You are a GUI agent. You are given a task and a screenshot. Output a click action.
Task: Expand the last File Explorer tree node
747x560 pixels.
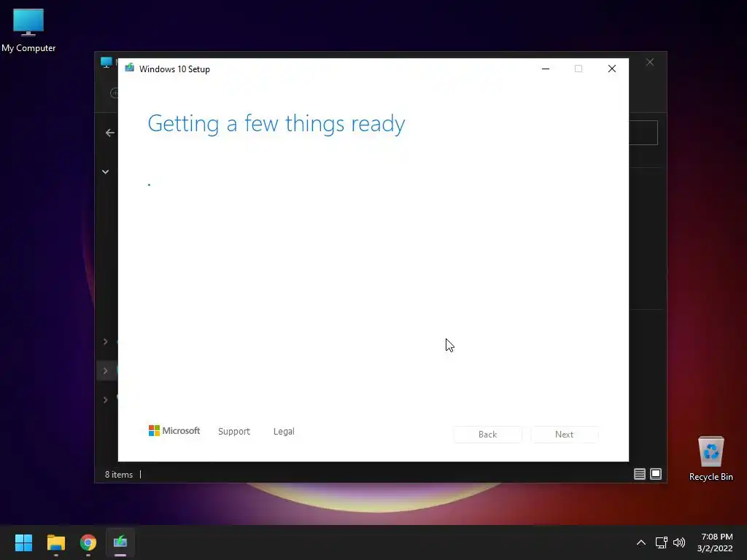point(105,400)
